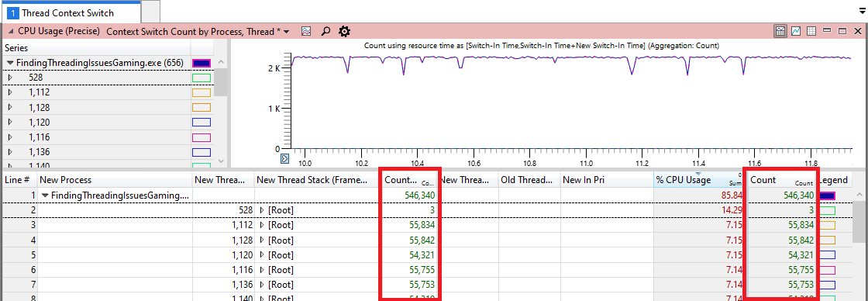Screen dimensions: 868x301
Task: Toggle legend box for thread 1,116 table row
Action: point(828,270)
